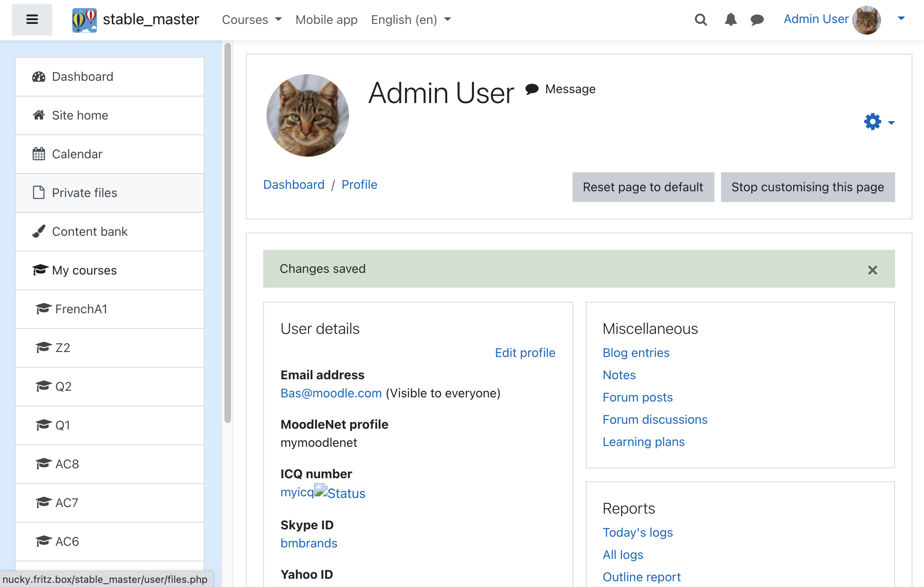
Task: Click the Private files document icon
Action: 39,193
